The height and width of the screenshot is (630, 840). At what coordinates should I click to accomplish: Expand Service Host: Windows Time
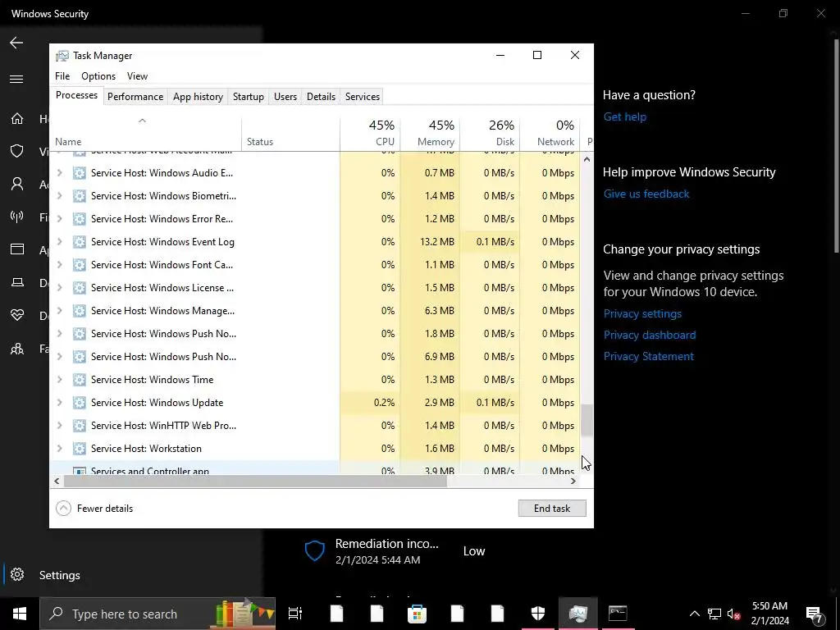coord(59,379)
